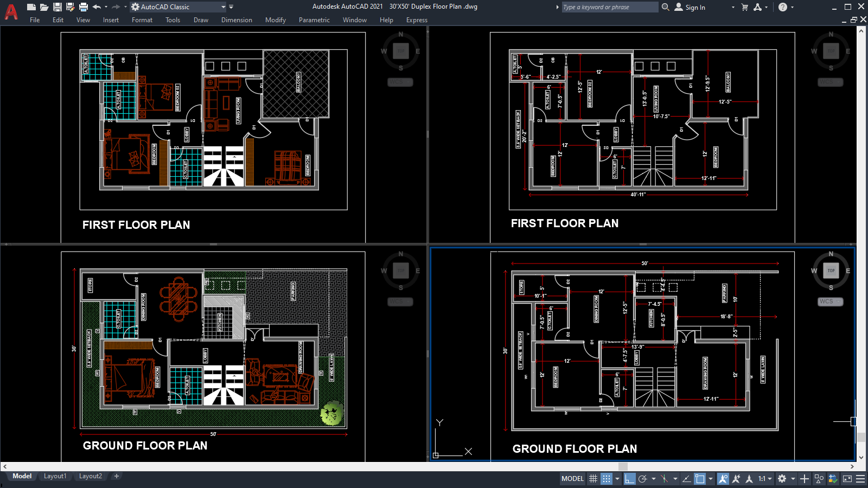The height and width of the screenshot is (488, 868).
Task: Toggle Grid display in the status bar
Action: 592,479
